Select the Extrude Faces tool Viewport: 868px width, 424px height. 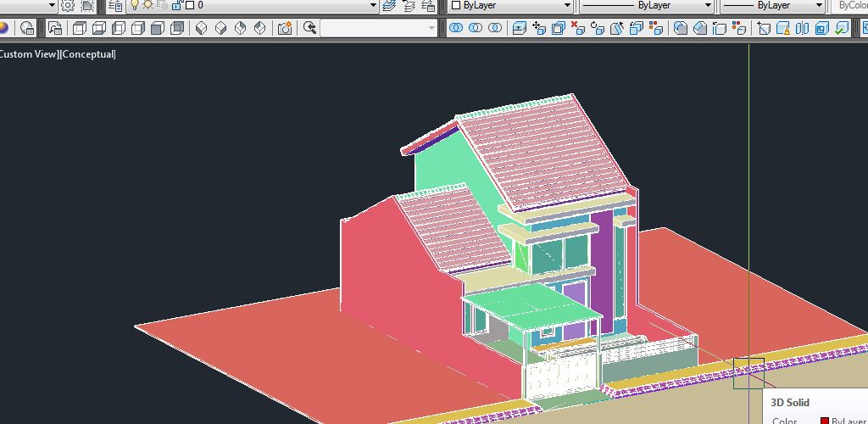pos(520,28)
